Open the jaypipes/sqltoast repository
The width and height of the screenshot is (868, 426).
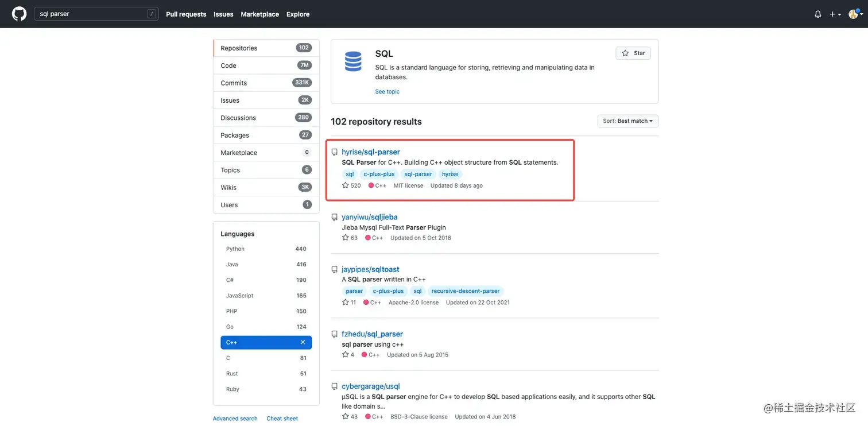[x=370, y=269]
